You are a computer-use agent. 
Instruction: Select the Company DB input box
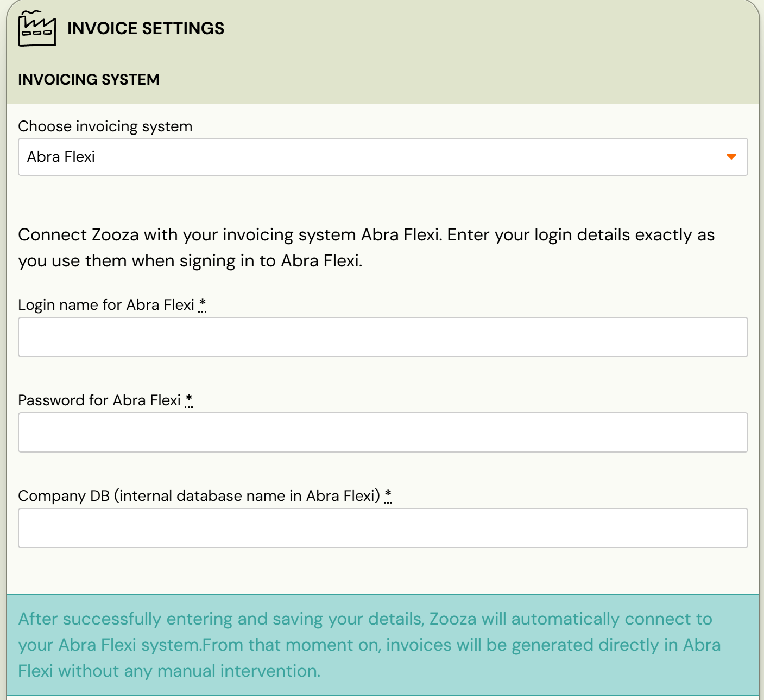click(x=383, y=528)
